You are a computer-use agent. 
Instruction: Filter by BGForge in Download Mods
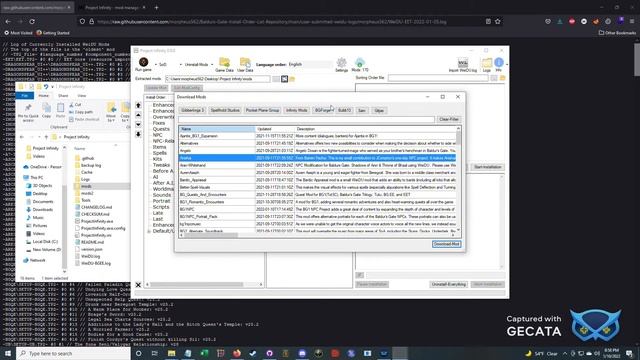click(323, 110)
